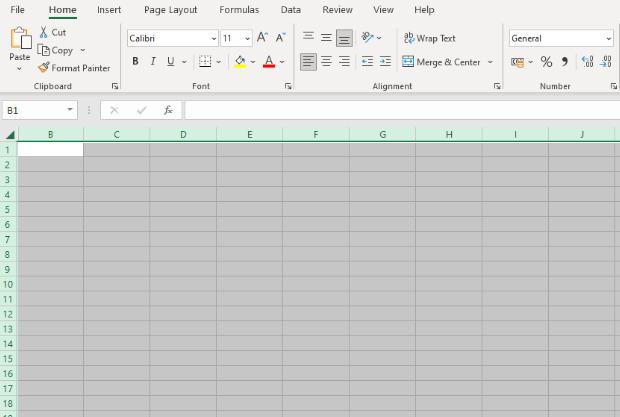Open the Paste options dropdown arrow
The image size is (620, 417).
[x=19, y=69]
